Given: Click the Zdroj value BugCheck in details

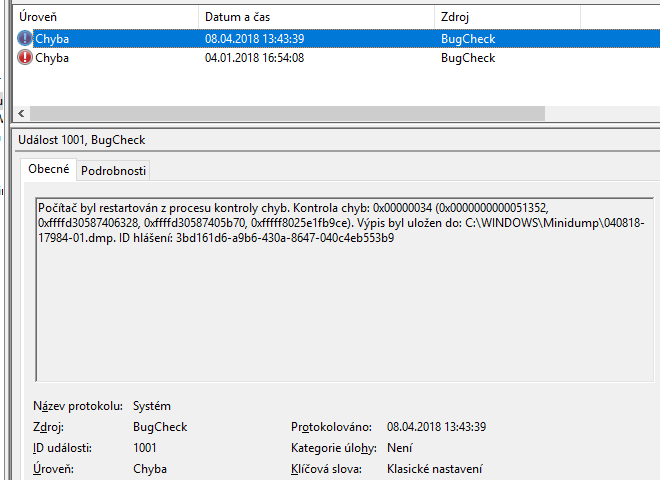Looking at the screenshot, I should 160,427.
